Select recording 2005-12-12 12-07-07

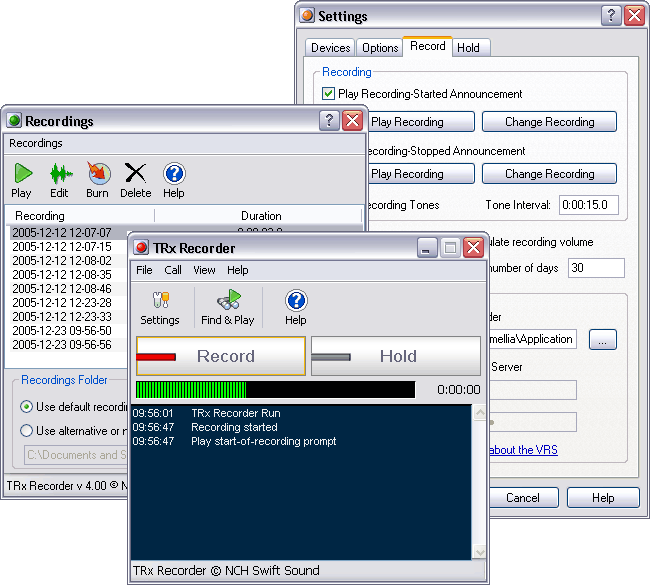click(x=62, y=233)
